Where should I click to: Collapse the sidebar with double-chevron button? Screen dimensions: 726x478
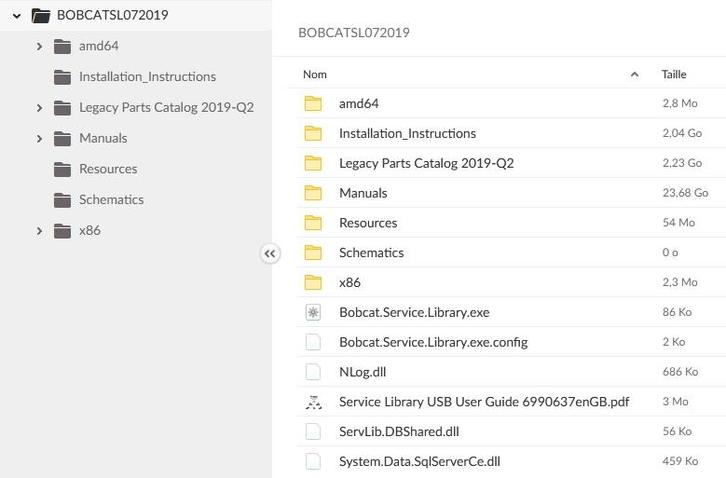(x=270, y=253)
